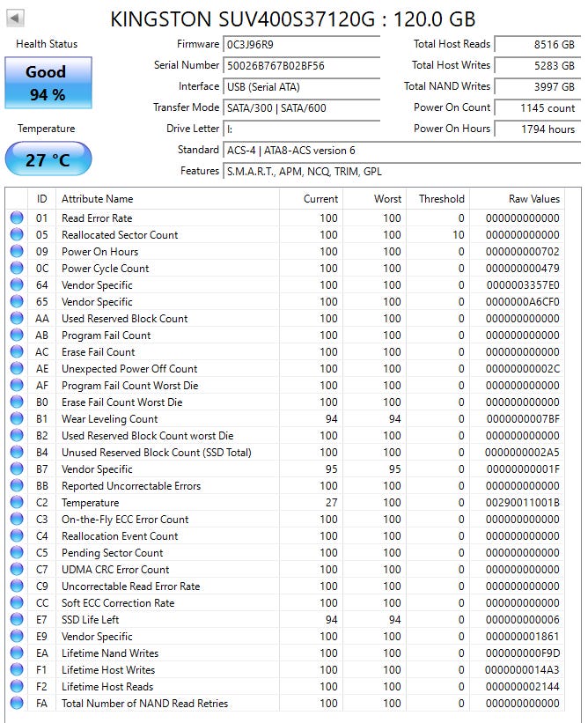Select the 'SSD Life Left' attribute name
Viewport: 588px width, 723px height.
(x=91, y=620)
